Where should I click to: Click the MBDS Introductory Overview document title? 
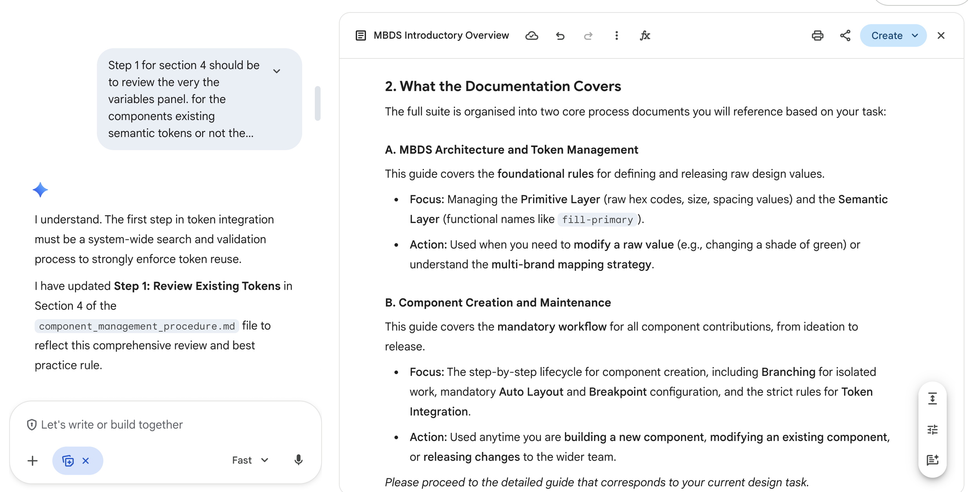(x=441, y=36)
